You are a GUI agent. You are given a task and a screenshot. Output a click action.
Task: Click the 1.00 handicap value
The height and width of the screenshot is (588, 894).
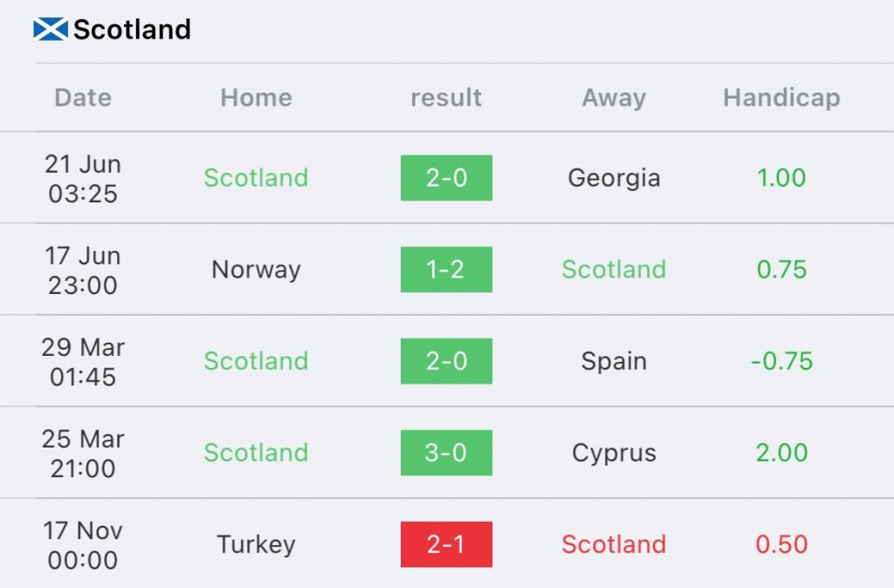pos(781,178)
